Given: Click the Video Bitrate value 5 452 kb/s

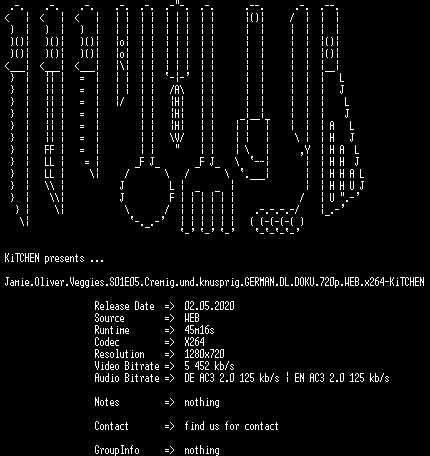Looking at the screenshot, I should [x=209, y=366].
